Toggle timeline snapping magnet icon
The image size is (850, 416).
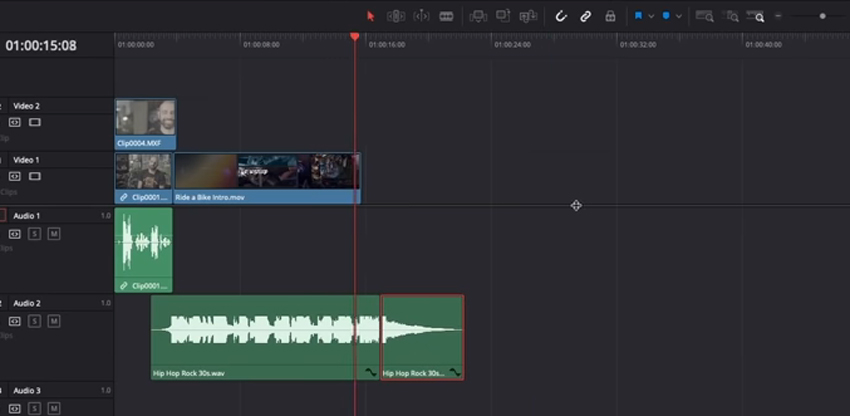point(561,16)
